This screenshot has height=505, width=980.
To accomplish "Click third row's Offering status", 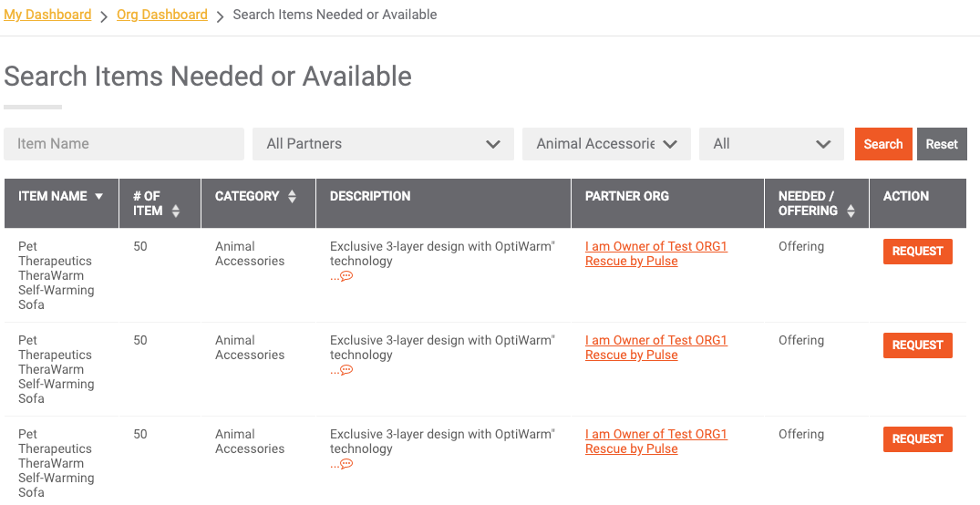I will pyautogui.click(x=801, y=434).
